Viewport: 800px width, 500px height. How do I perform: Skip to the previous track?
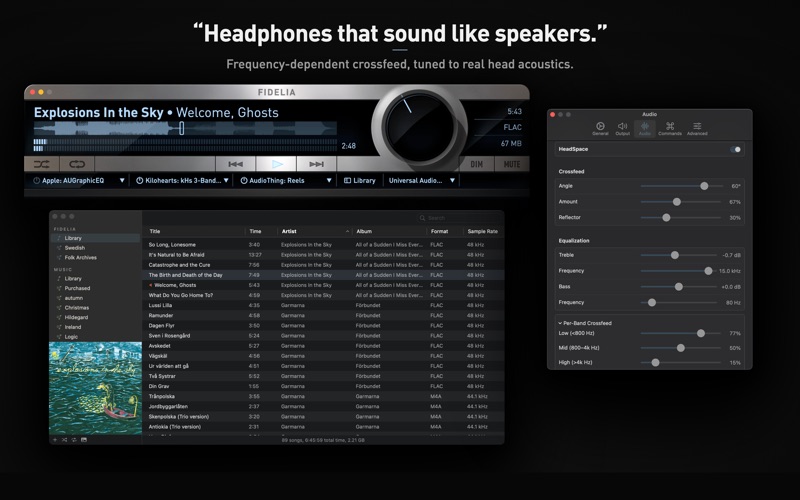tap(235, 164)
